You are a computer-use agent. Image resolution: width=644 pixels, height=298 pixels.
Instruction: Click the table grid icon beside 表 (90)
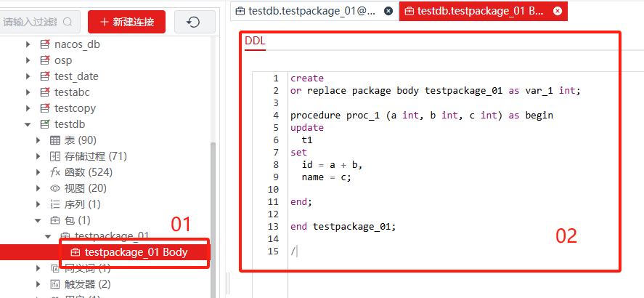55,140
